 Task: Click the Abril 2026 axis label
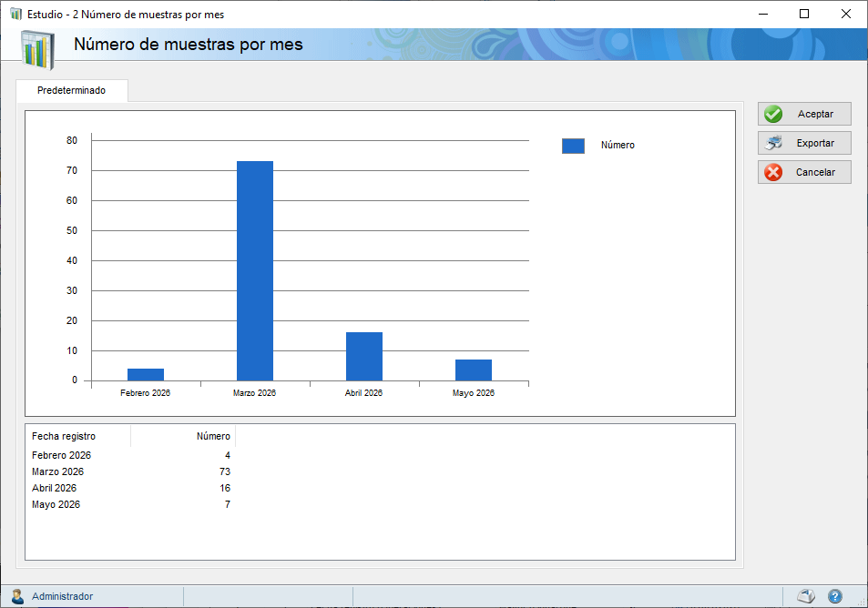[x=363, y=393]
